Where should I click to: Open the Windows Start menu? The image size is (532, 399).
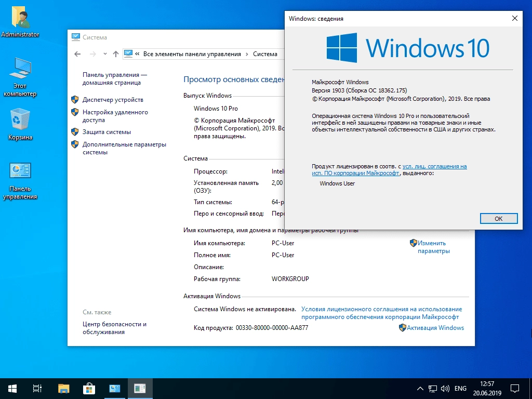12,389
